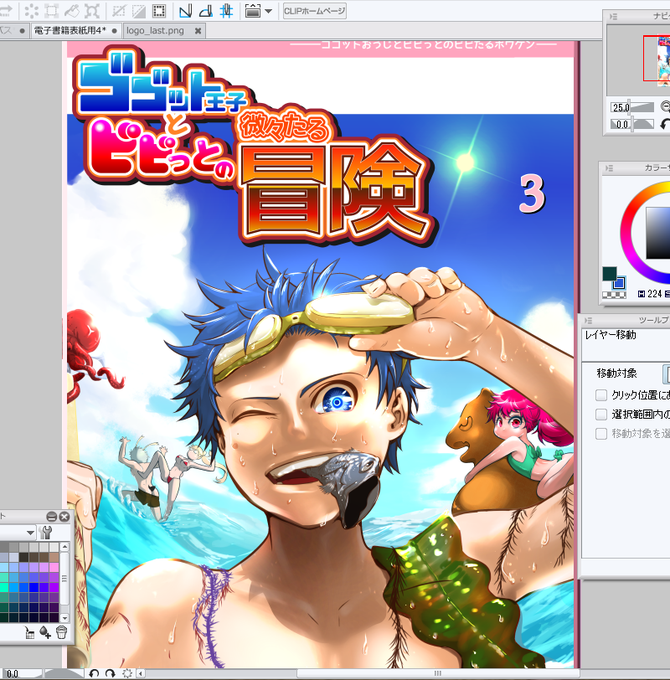Check the disabled 移動対象を選 checkbox

[x=601, y=434]
